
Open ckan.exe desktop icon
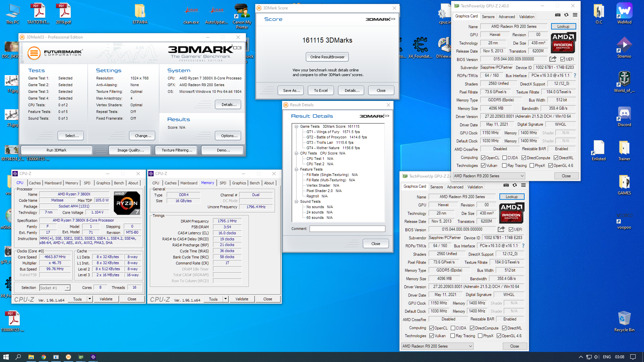click(x=191, y=14)
